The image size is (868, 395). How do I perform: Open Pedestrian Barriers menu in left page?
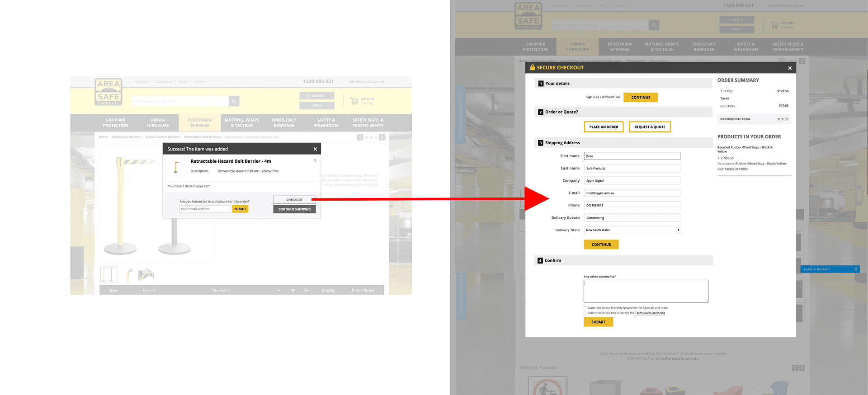click(x=199, y=123)
